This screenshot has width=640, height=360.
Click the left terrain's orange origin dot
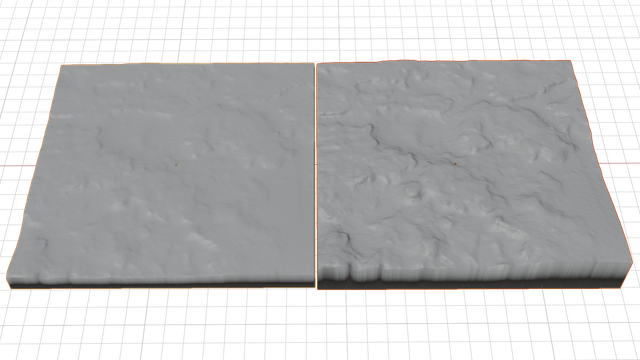click(176, 165)
